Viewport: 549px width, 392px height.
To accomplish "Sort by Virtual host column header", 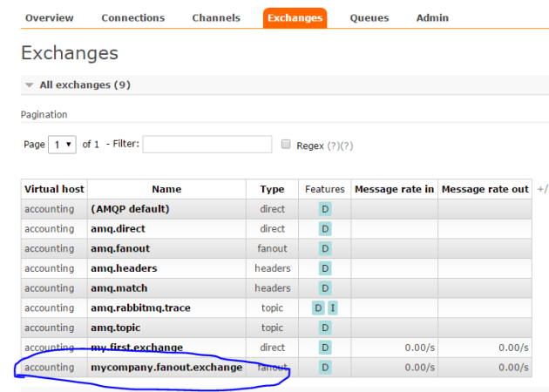I will (54, 189).
